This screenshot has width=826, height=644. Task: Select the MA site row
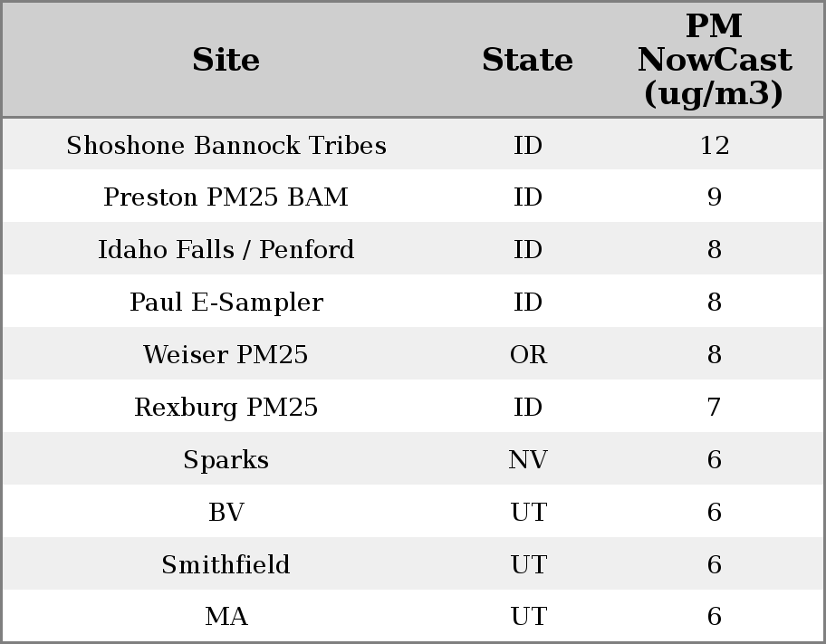(x=226, y=617)
